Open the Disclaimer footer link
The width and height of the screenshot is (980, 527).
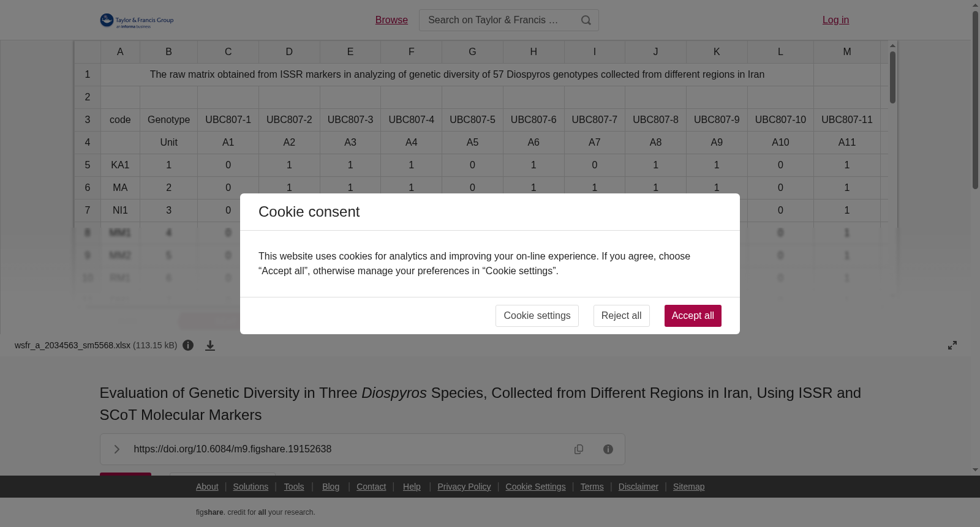click(638, 487)
